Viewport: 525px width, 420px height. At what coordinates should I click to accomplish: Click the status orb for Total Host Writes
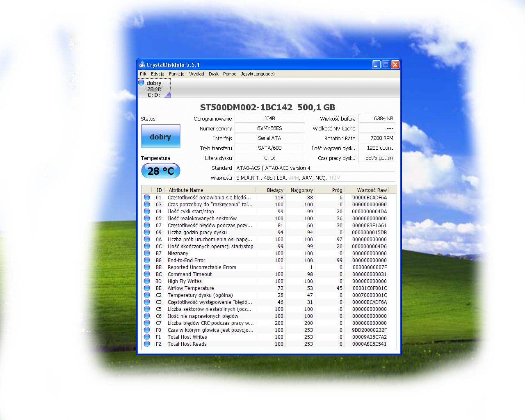click(x=147, y=337)
